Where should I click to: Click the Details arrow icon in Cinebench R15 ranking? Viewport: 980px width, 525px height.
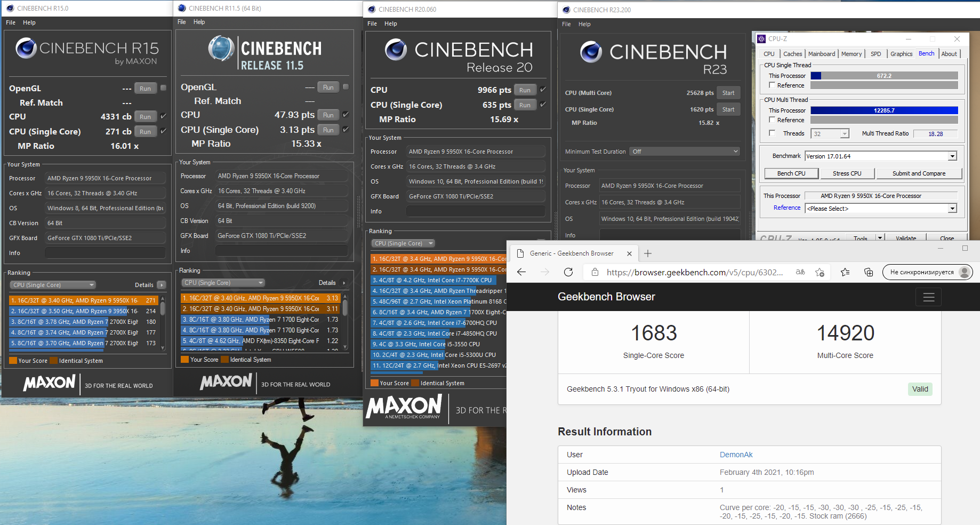pyautogui.click(x=162, y=285)
